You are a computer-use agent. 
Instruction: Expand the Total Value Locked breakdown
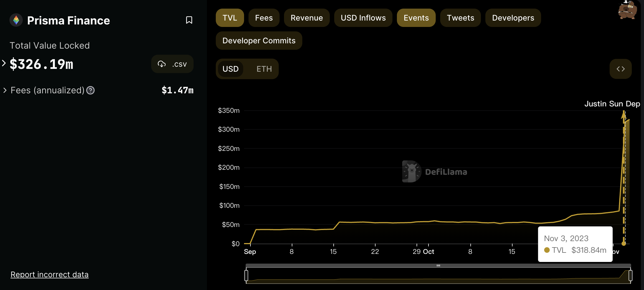click(3, 63)
